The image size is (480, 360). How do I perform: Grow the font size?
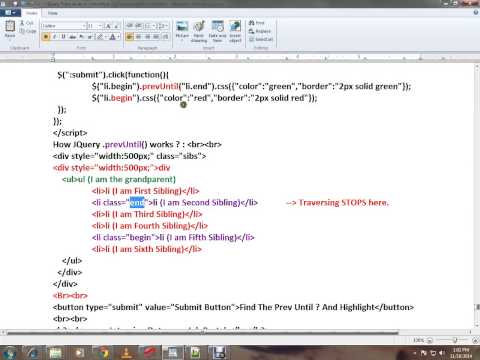pos(108,26)
